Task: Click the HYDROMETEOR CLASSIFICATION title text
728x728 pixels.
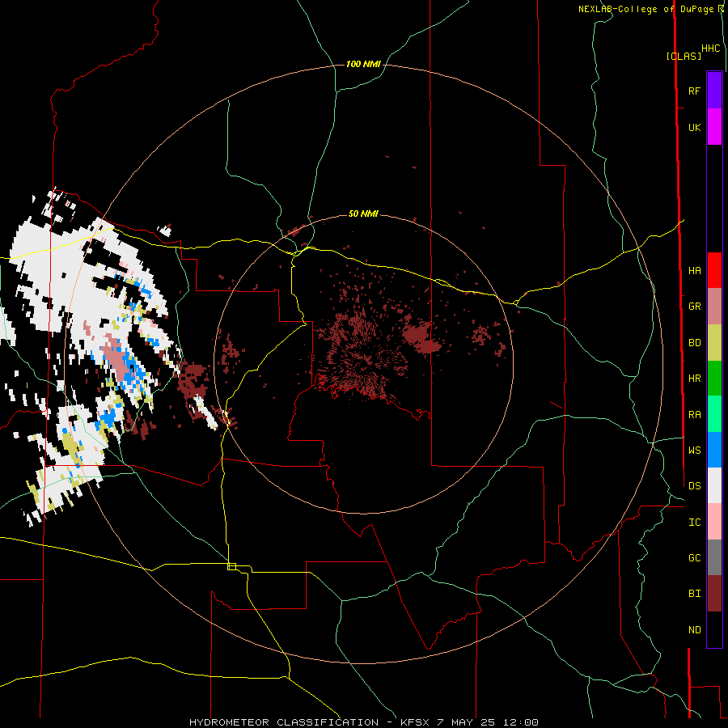Action: click(x=284, y=722)
